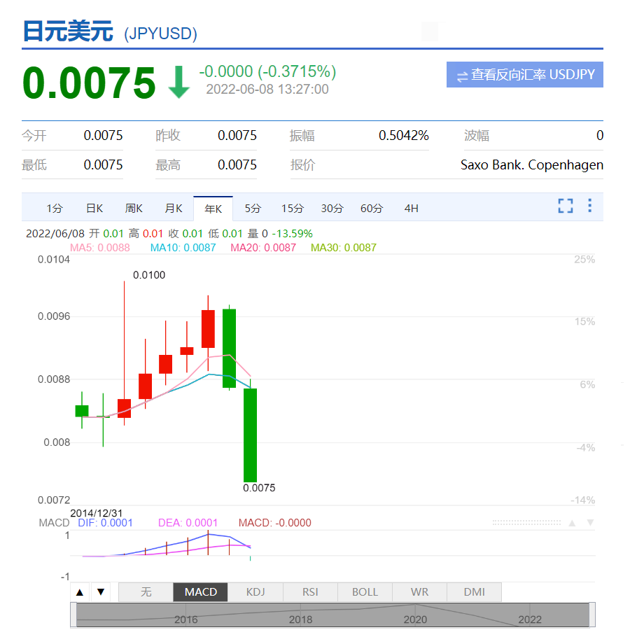Select the RSI indicator button

(310, 592)
